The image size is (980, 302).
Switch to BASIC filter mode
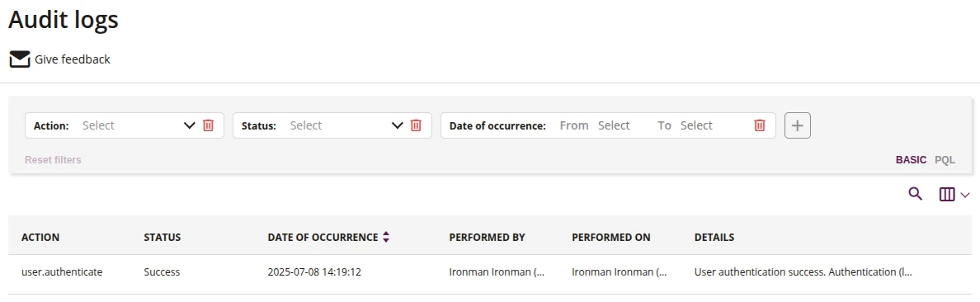[x=911, y=159]
